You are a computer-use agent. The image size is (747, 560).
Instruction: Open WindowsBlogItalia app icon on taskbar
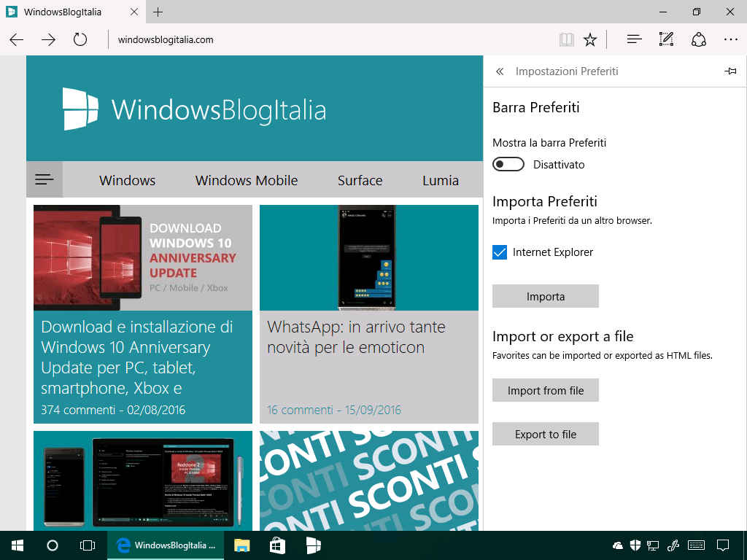pos(313,545)
